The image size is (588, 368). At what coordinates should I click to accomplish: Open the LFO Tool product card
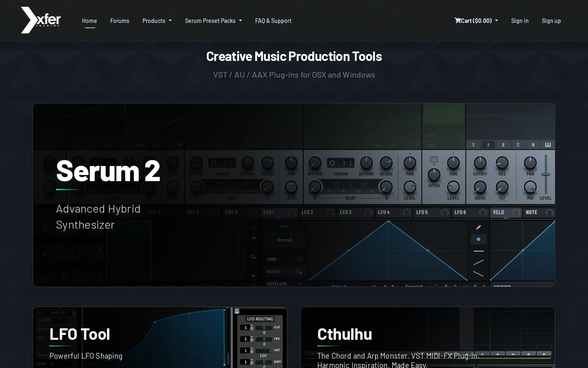coord(160,337)
